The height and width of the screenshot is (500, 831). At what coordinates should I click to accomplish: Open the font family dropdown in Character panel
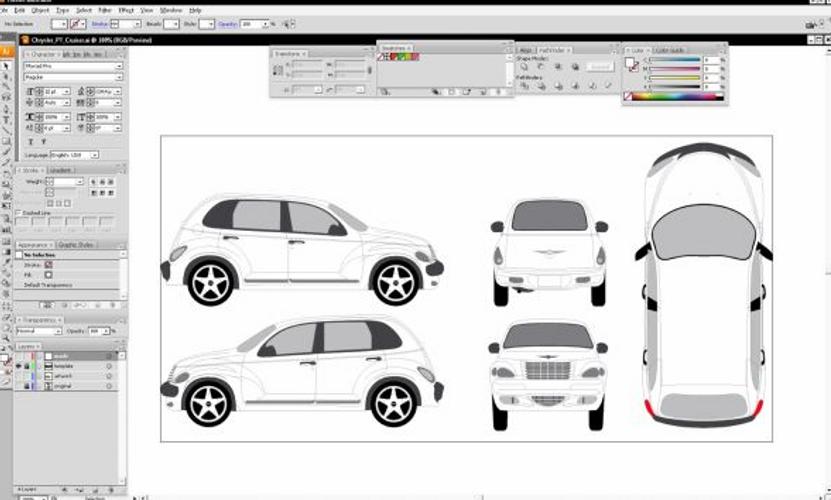[x=119, y=66]
